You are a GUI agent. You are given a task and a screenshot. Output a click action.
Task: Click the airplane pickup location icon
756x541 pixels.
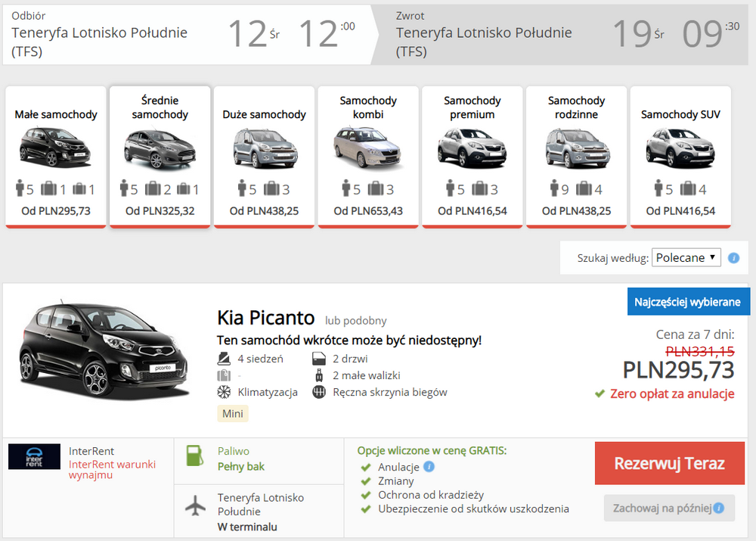pos(195,505)
